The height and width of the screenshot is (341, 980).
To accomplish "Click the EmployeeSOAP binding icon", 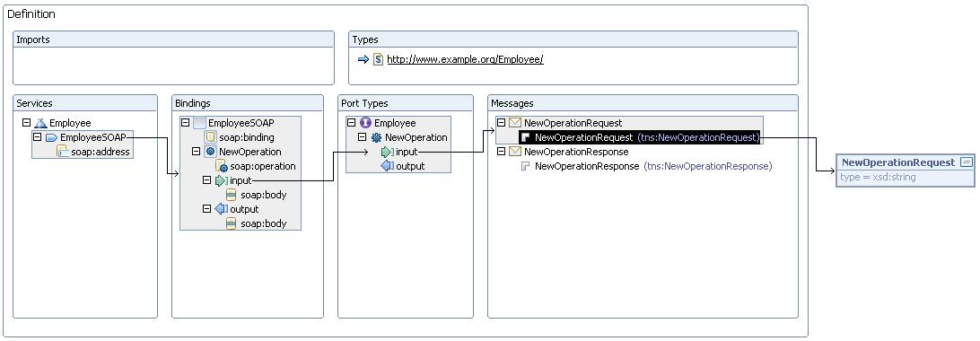I will pyautogui.click(x=199, y=124).
